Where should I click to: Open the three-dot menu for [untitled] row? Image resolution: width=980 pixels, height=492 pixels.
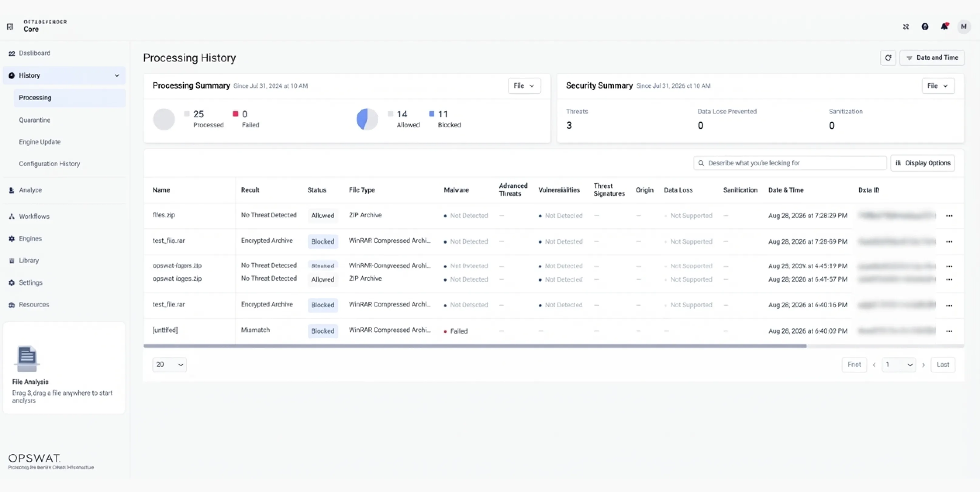tap(949, 331)
